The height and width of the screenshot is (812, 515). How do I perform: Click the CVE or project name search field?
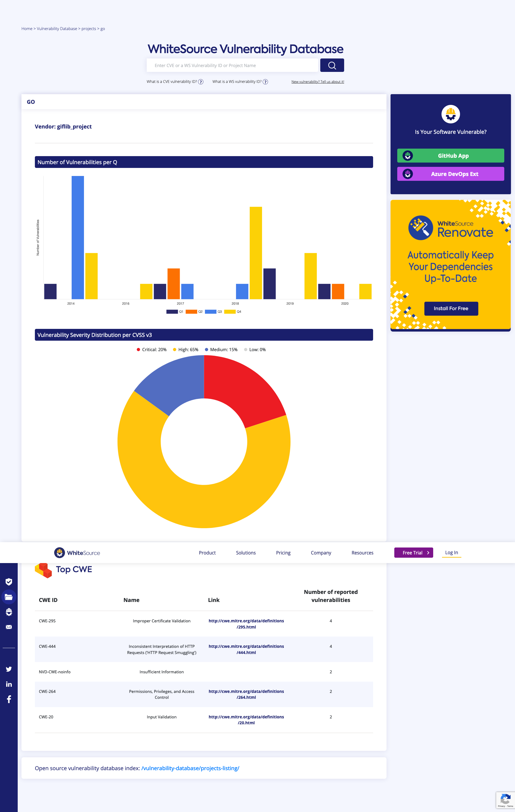click(x=232, y=65)
